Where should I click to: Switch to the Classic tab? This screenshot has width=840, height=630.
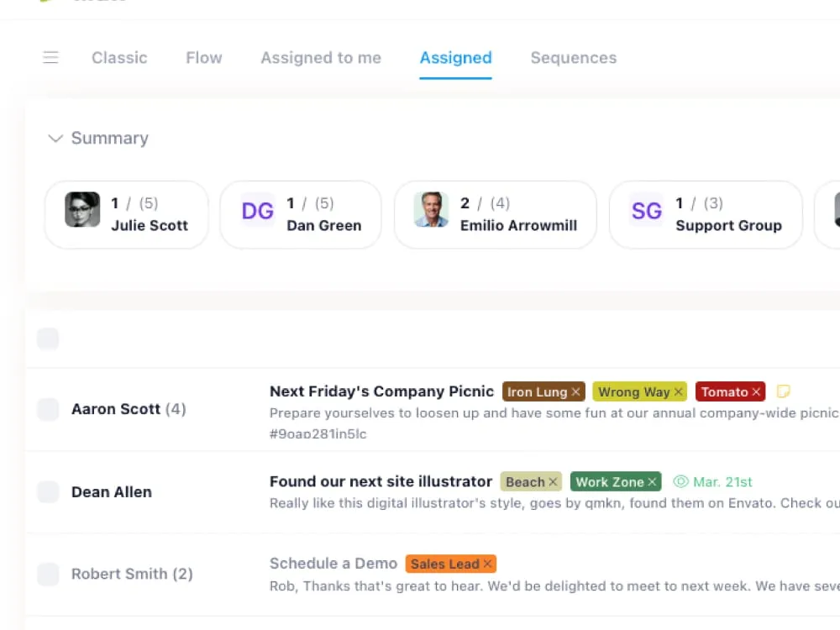pyautogui.click(x=119, y=57)
